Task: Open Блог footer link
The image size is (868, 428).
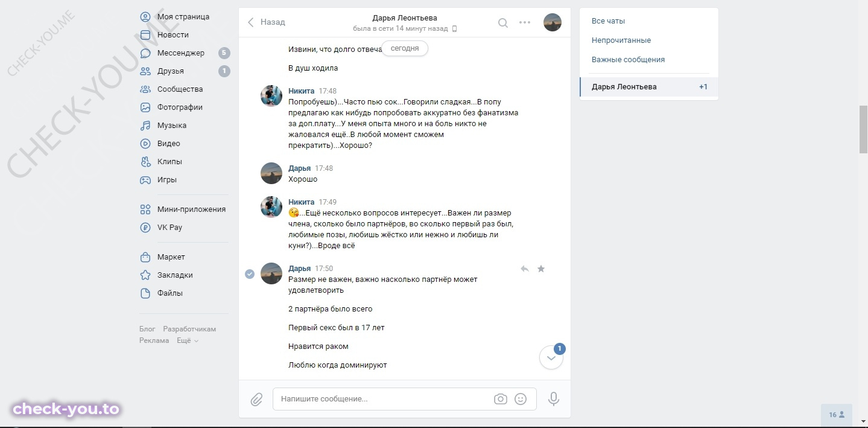Action: pyautogui.click(x=147, y=329)
